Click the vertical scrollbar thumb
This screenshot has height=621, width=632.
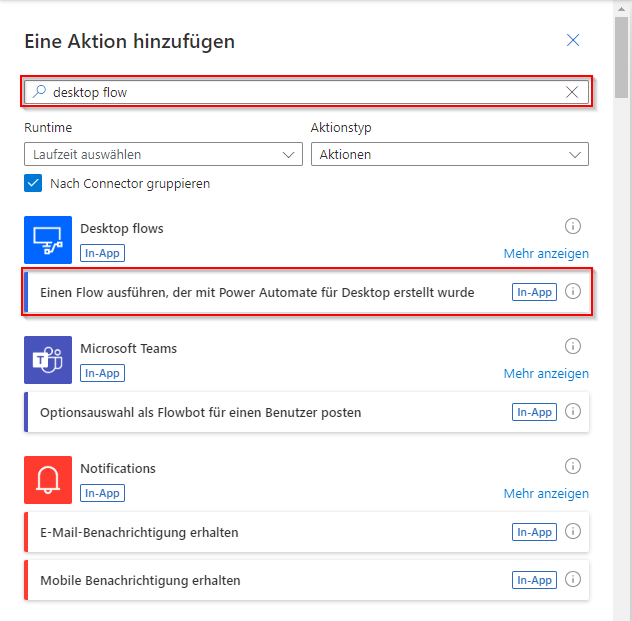coord(622,57)
